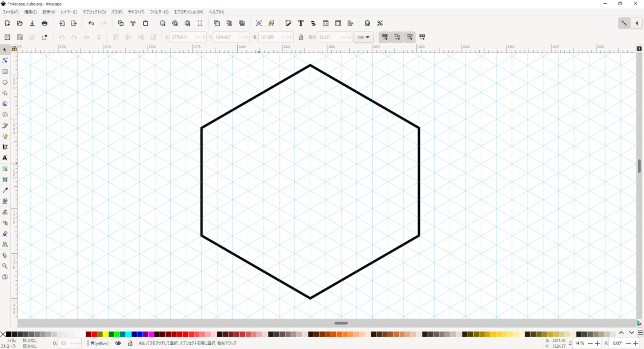644x349 pixels.
Task: Select the Zoom tool
Action: coord(5,266)
